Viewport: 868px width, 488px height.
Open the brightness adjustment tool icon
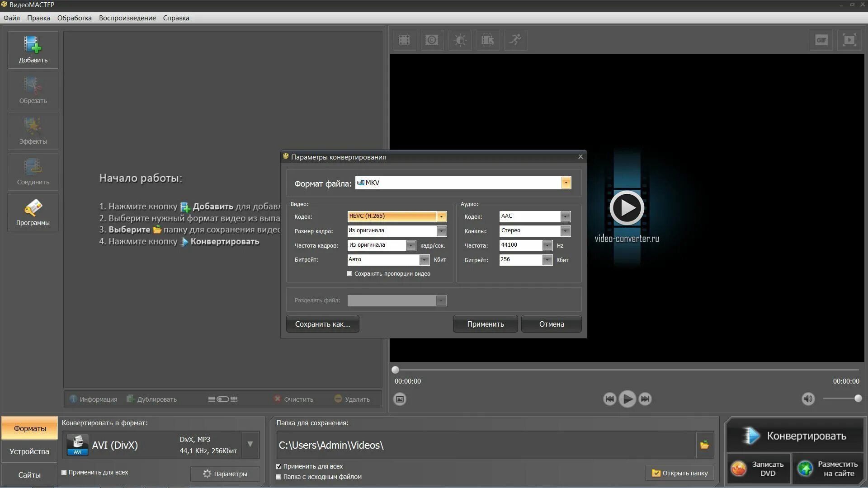(x=460, y=40)
